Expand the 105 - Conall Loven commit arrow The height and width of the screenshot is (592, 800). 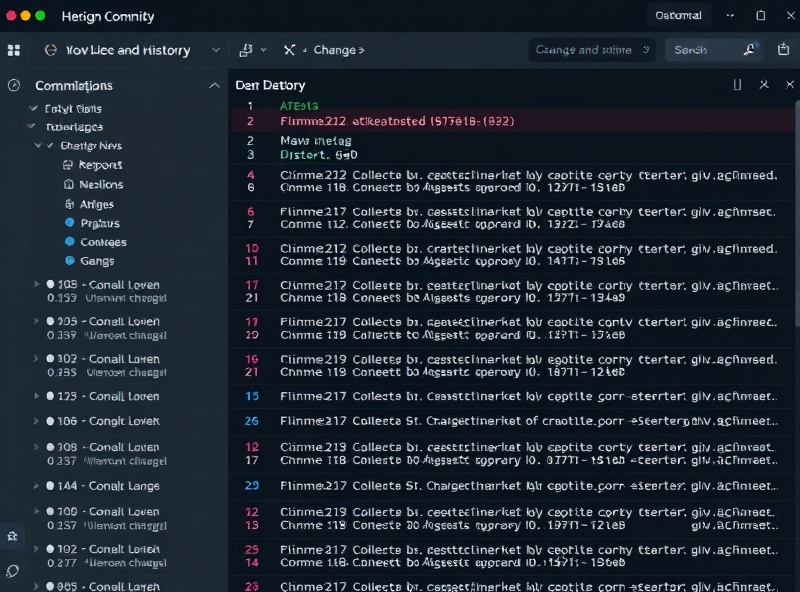36,284
